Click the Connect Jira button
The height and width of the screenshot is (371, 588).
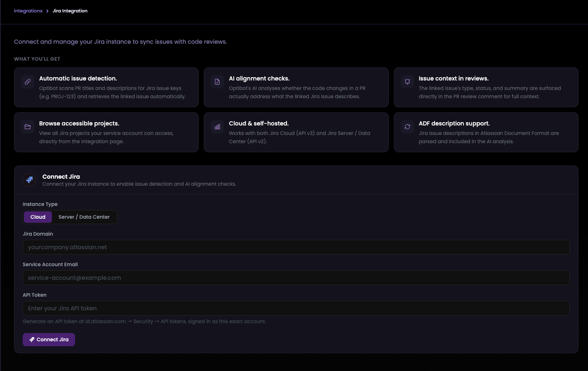(49, 340)
